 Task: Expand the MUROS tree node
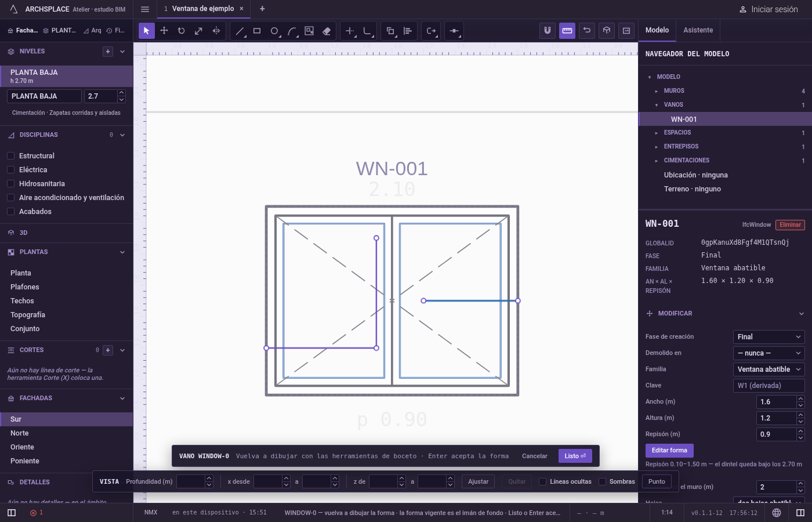click(657, 91)
